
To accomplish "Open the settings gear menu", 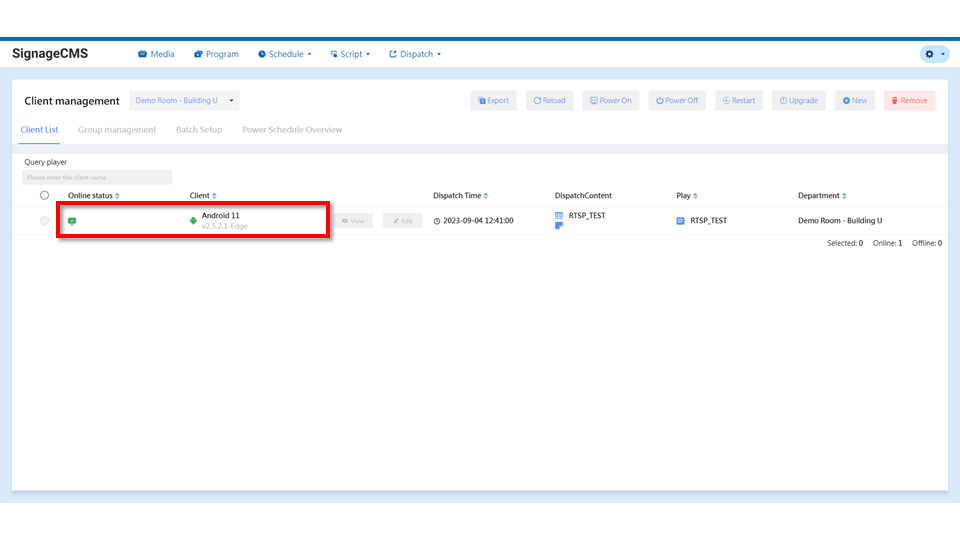I will tap(934, 54).
